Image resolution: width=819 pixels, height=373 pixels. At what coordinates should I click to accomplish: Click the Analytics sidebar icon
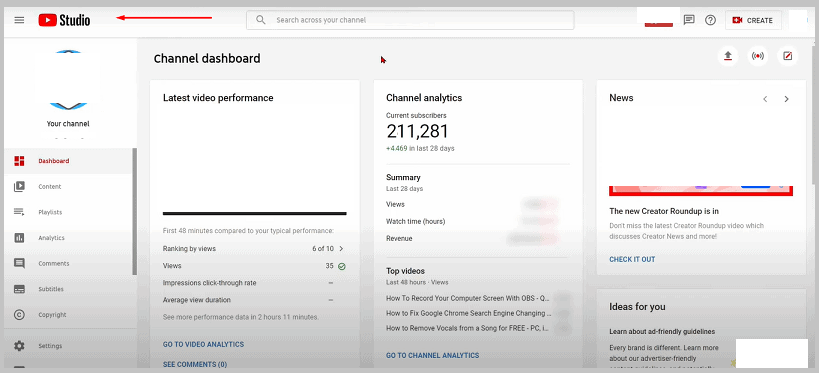click(19, 238)
